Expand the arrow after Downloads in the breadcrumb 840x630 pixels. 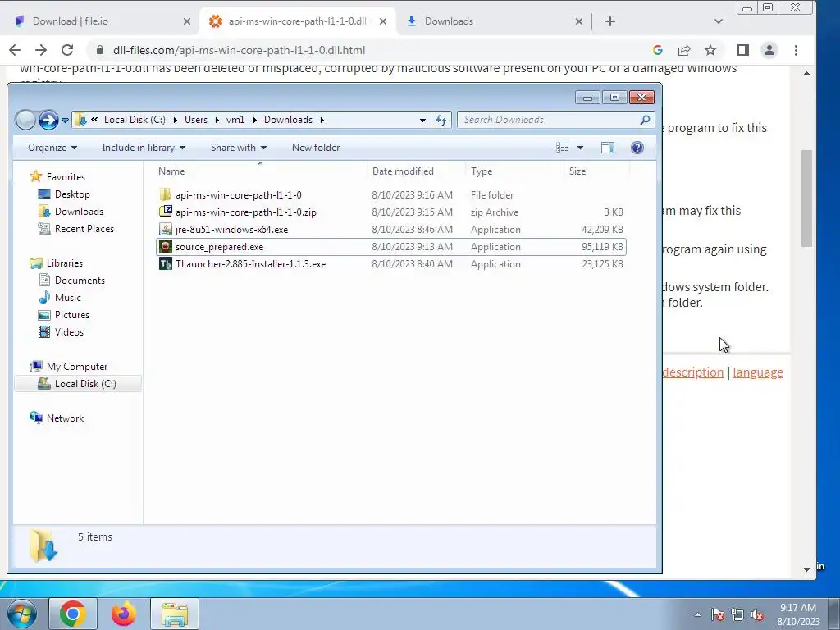click(x=322, y=120)
